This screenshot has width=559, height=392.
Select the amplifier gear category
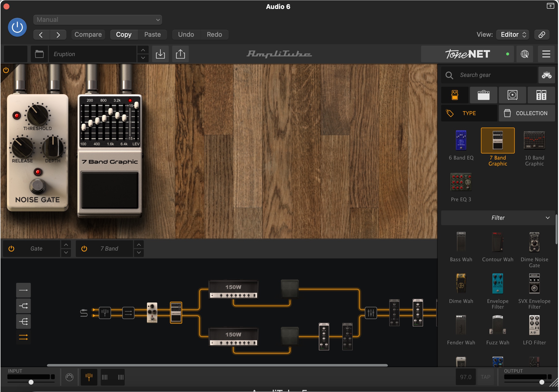pyautogui.click(x=484, y=95)
